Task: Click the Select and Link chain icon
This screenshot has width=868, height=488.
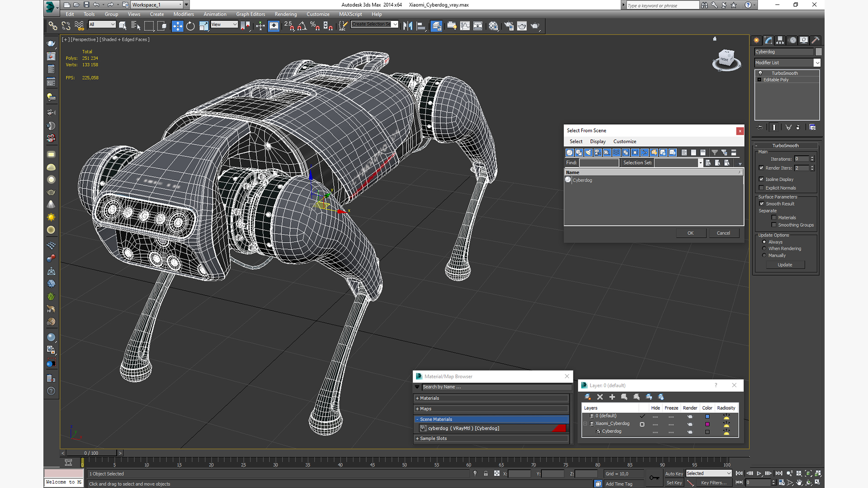Action: click(x=52, y=26)
